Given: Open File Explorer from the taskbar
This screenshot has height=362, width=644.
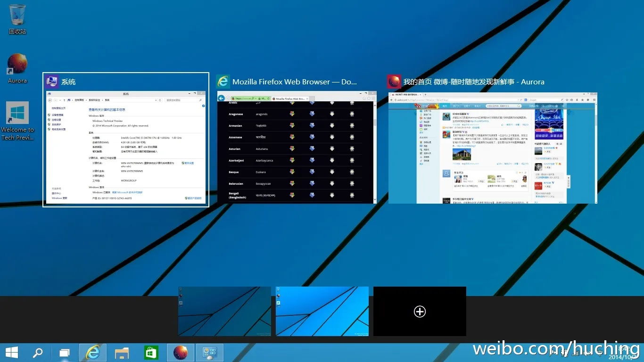Looking at the screenshot, I should (122, 353).
